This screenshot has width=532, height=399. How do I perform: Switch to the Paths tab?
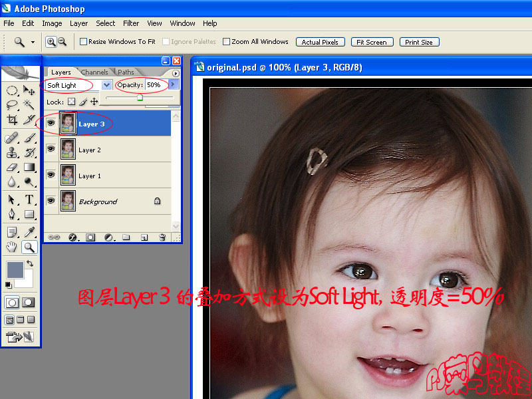click(126, 72)
